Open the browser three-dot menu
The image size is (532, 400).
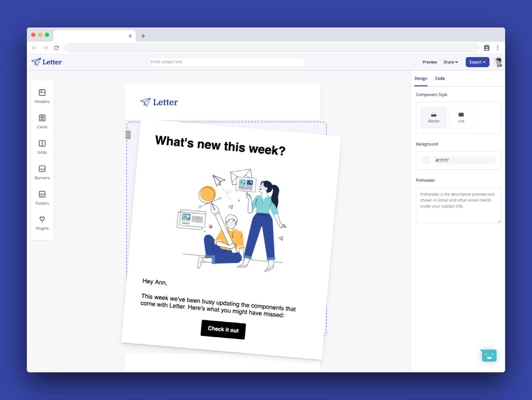(497, 48)
